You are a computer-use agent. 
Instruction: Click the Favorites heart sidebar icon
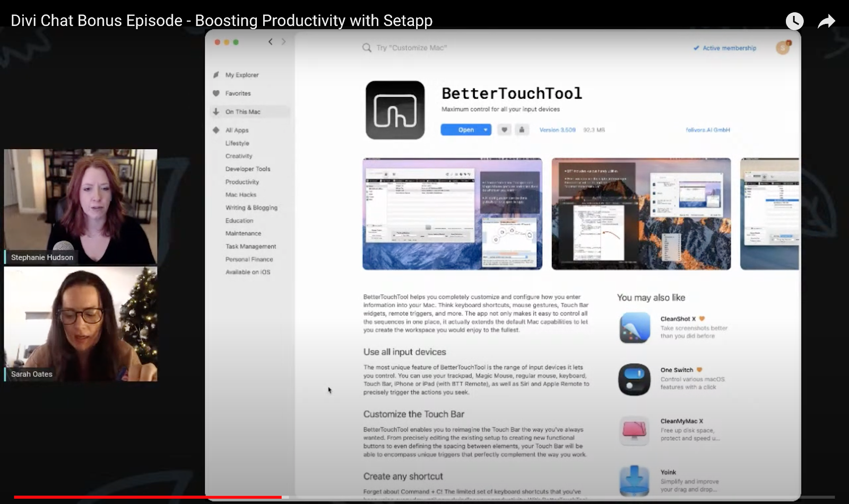click(x=216, y=93)
